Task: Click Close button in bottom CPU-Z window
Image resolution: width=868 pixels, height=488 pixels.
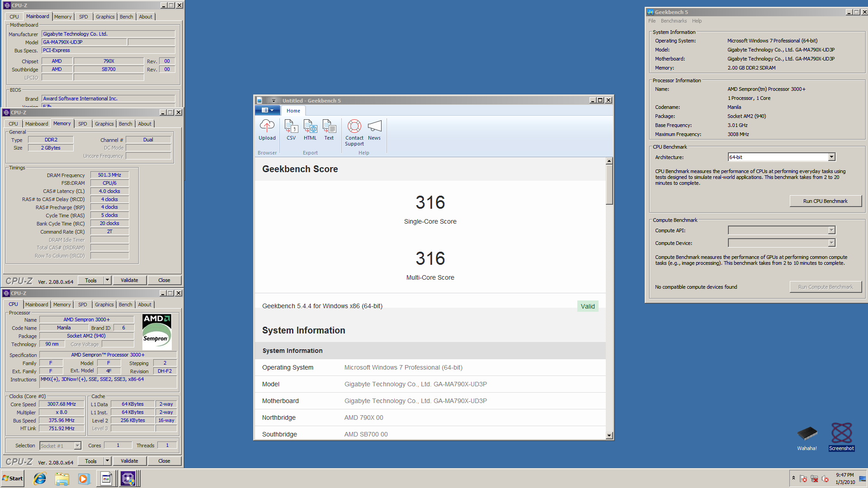Action: [x=164, y=461]
